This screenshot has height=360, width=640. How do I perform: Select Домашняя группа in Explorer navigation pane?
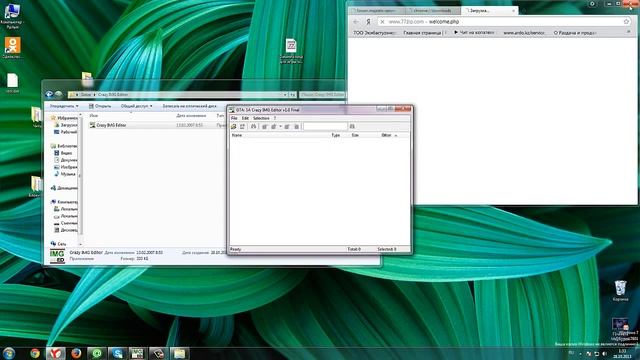[64, 188]
